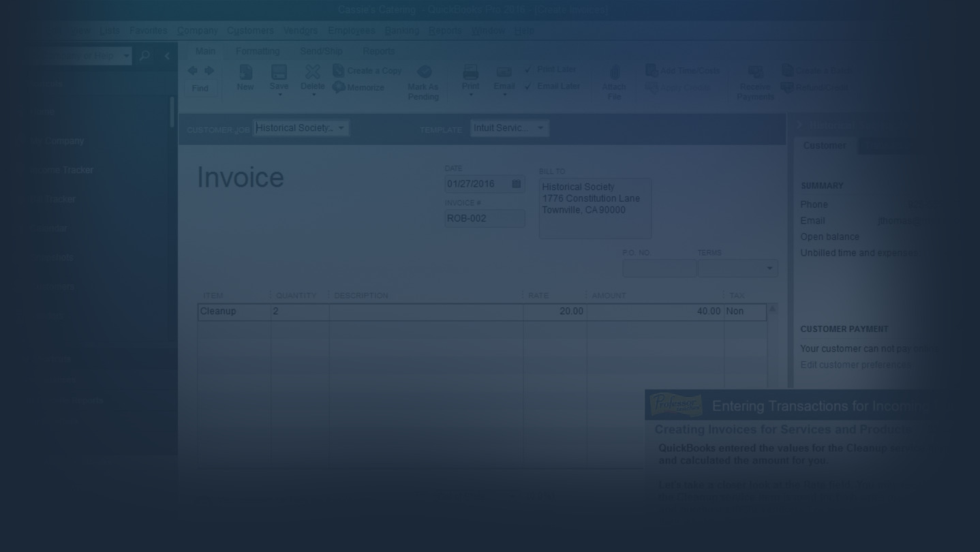This screenshot has width=980, height=552.
Task: Click the Attach File paperclip icon
Action: 614,72
